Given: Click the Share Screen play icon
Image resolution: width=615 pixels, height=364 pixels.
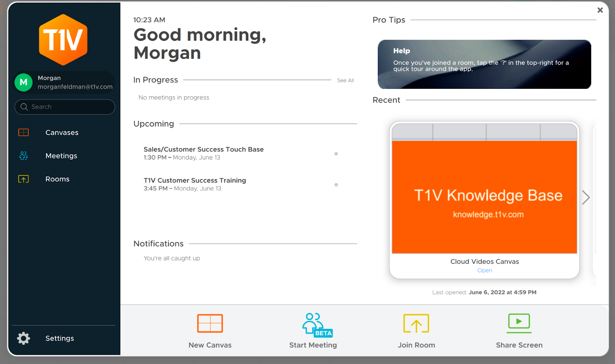Looking at the screenshot, I should click(x=519, y=323).
